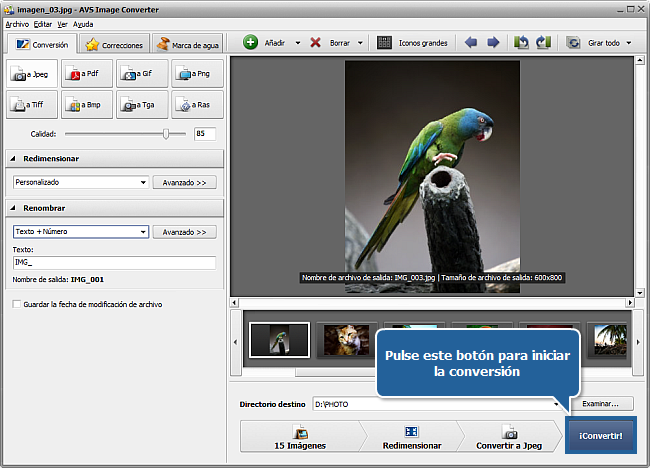The image size is (650, 468).
Task: Pick the a Tga output format
Action: pos(142,105)
